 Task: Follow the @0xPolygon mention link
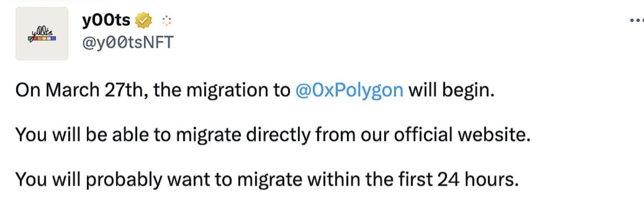pos(349,91)
